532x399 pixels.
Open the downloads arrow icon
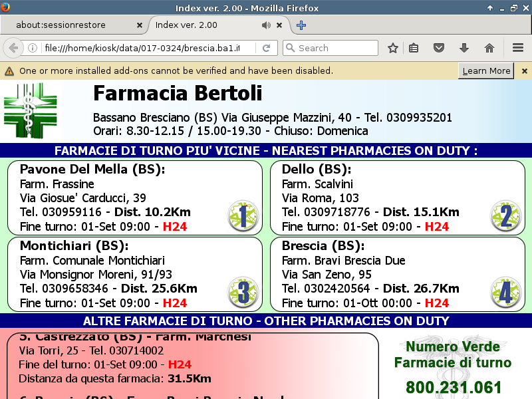(x=464, y=48)
